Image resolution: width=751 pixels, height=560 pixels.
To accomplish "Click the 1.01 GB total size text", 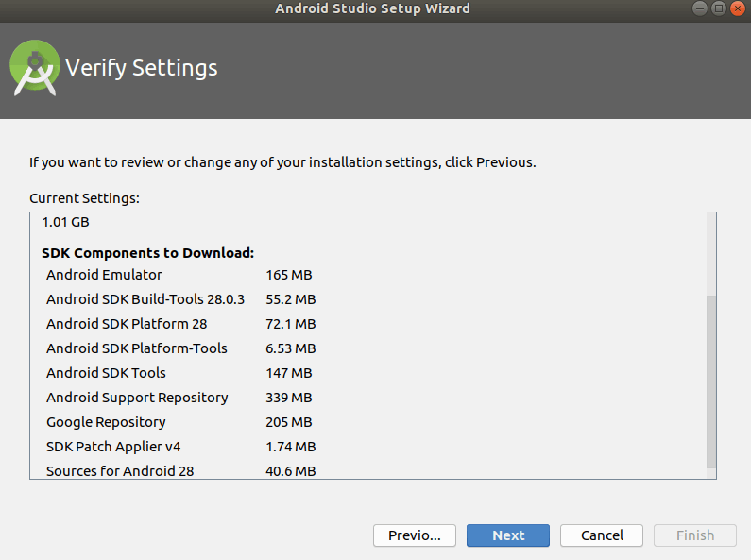I will 65,222.
